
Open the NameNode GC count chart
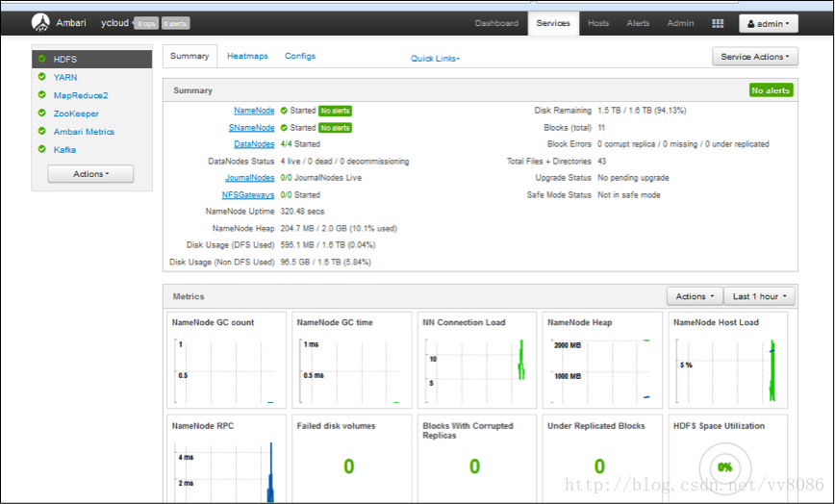coord(226,361)
